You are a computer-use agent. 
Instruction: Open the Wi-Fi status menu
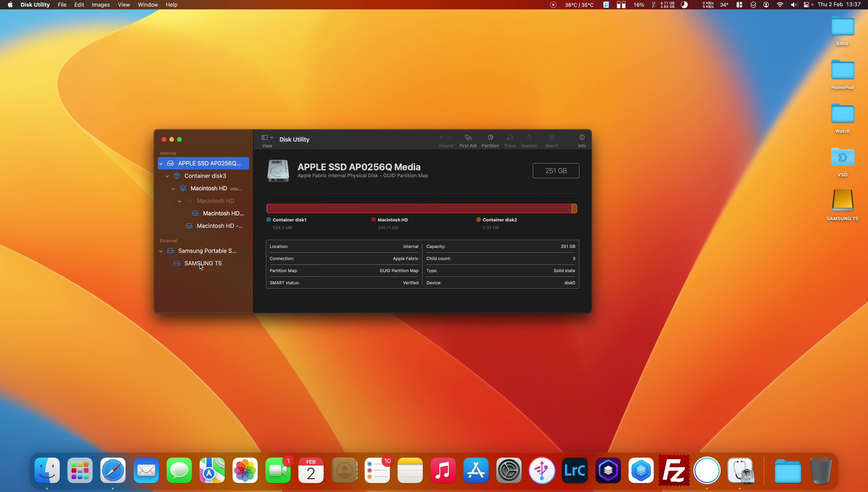(x=780, y=5)
